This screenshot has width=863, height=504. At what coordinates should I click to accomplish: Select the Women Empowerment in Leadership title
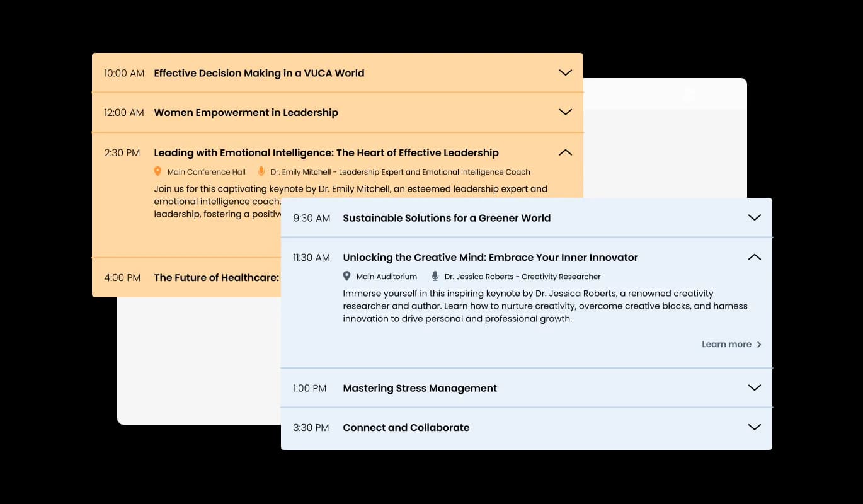click(246, 112)
